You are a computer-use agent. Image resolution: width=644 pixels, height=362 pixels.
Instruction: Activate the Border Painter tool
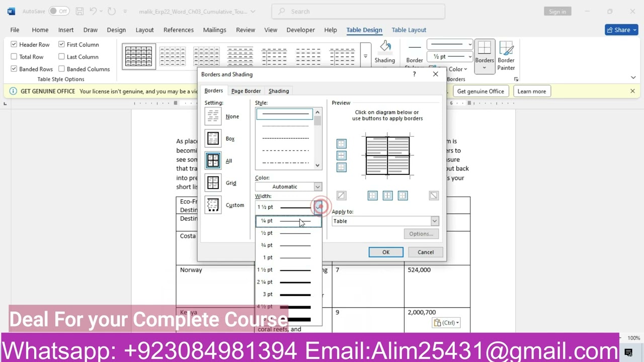click(506, 56)
